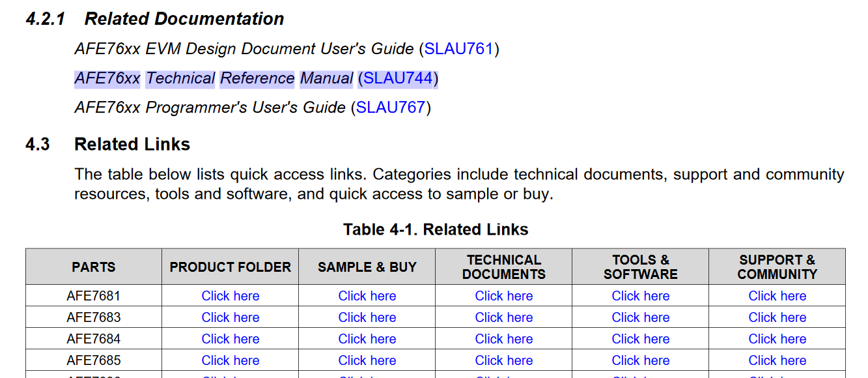Viewport: 868px width, 378px height.
Task: Open the SLAU767 programmer's guide link
Action: pos(391,107)
